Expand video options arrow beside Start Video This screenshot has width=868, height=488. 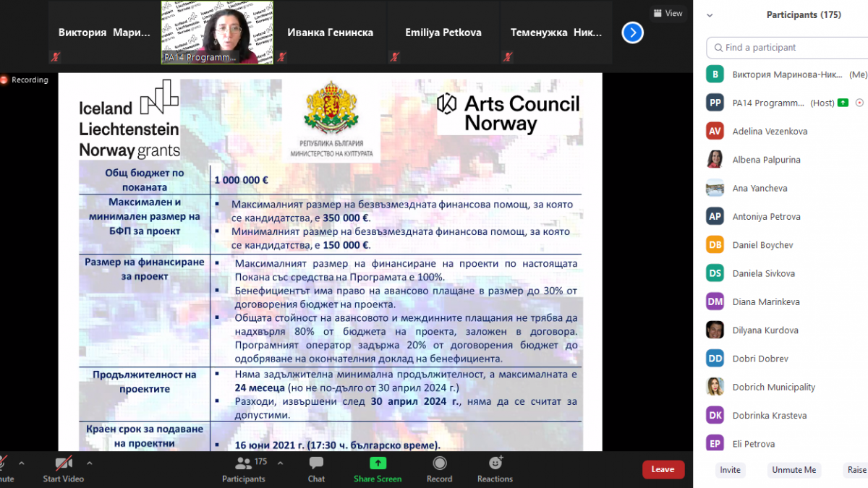point(89,463)
